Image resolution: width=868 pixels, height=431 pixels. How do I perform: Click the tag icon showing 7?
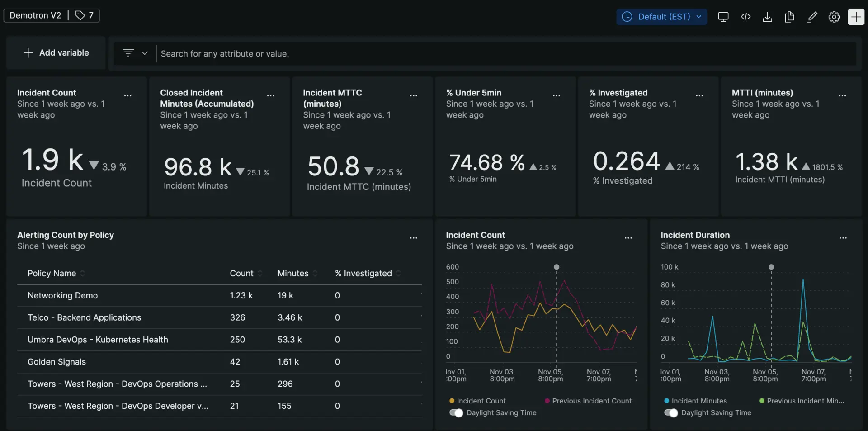(x=85, y=15)
